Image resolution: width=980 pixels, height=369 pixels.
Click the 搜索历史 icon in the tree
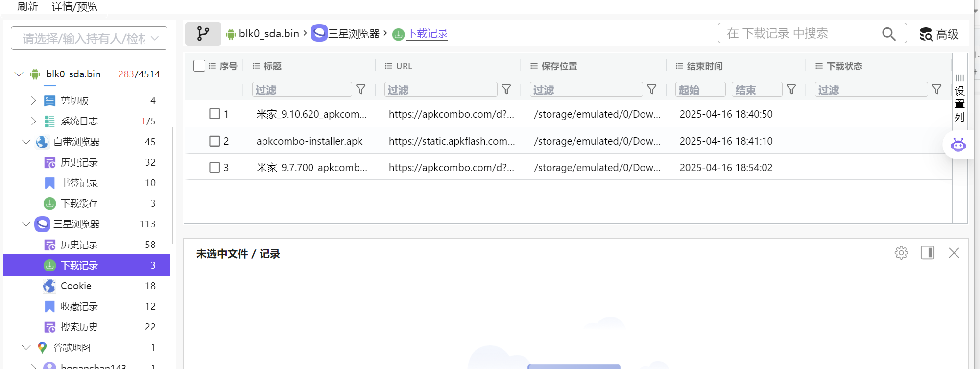[x=49, y=327]
